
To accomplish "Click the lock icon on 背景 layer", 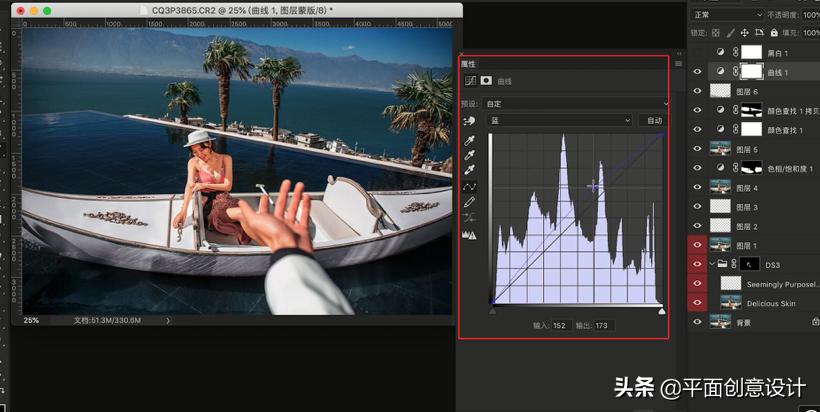I will tap(815, 322).
